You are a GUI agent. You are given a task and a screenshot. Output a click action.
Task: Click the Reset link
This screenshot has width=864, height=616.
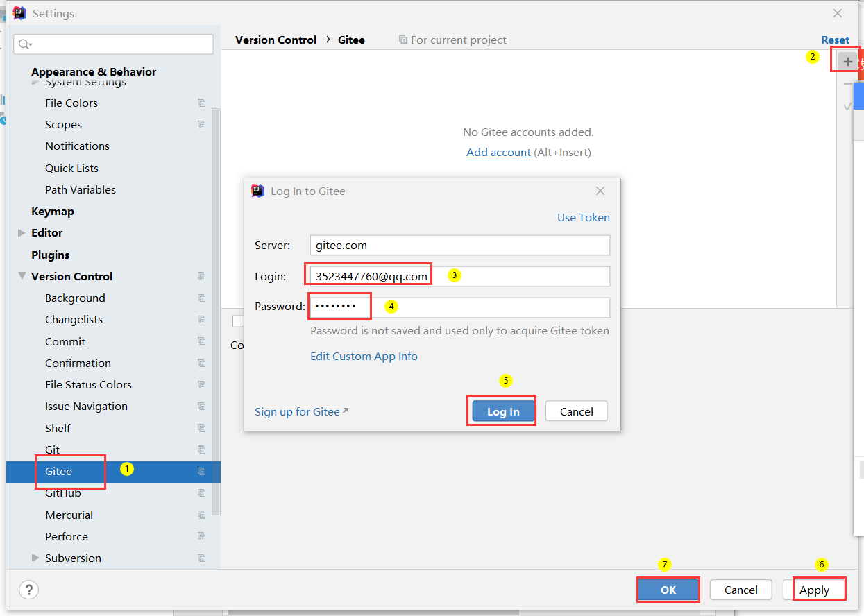pos(835,40)
